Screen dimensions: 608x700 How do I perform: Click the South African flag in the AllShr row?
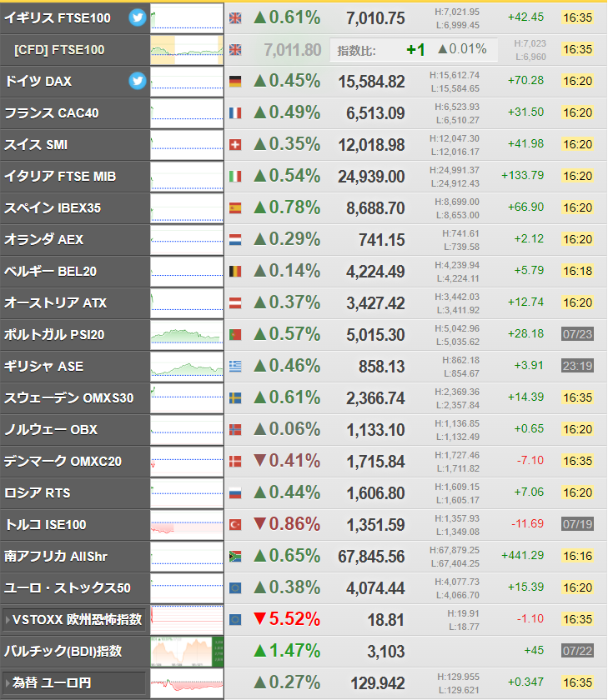click(235, 557)
